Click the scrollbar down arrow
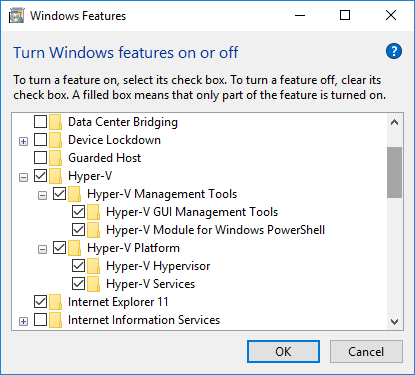 point(395,322)
